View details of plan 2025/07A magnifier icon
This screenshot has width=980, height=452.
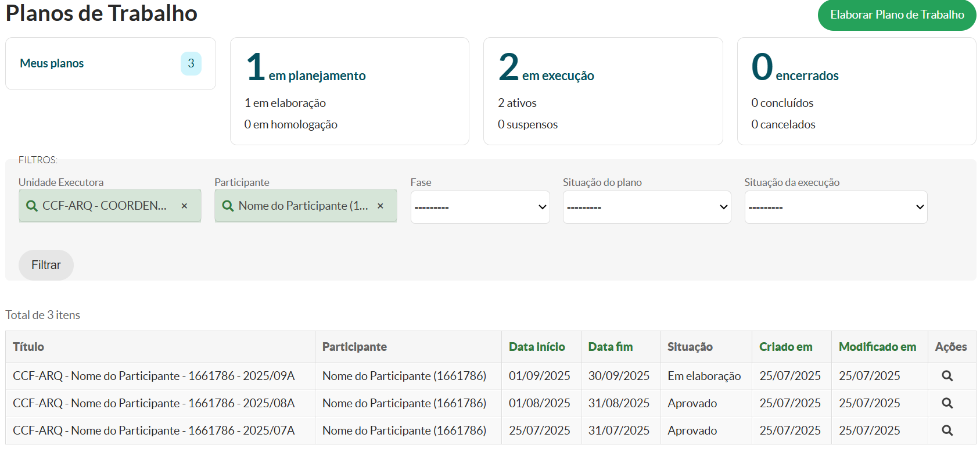(x=947, y=431)
